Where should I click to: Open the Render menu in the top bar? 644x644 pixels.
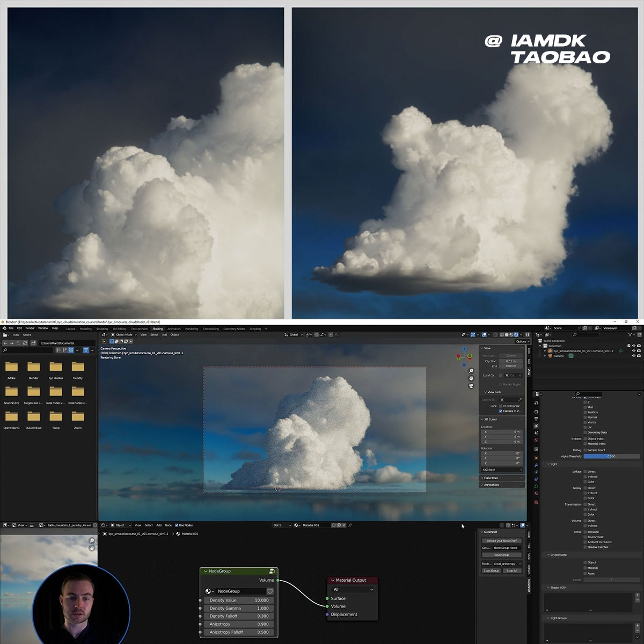tap(30, 328)
